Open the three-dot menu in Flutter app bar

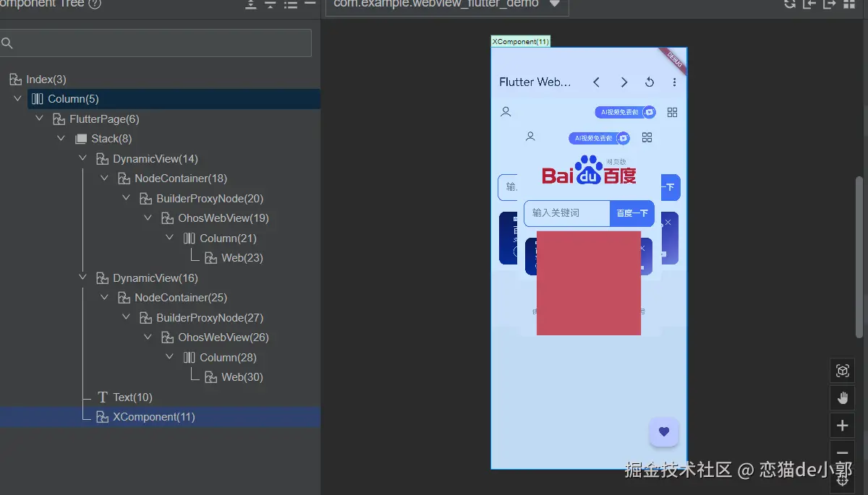tap(674, 82)
